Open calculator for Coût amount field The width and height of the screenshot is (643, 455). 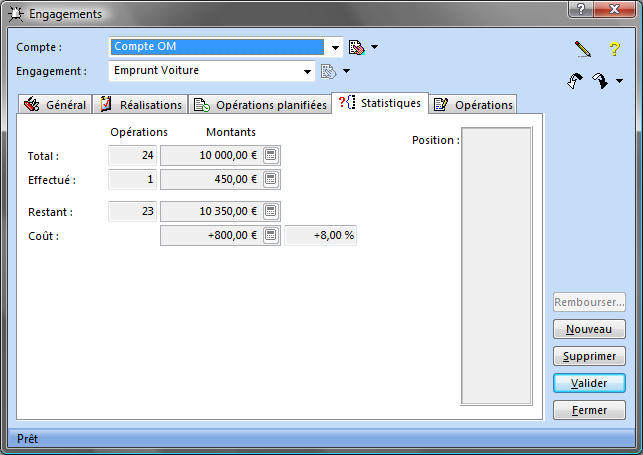(271, 235)
